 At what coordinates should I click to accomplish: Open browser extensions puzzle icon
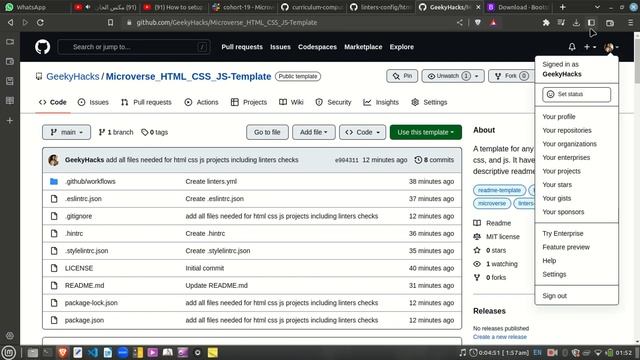pos(546,22)
